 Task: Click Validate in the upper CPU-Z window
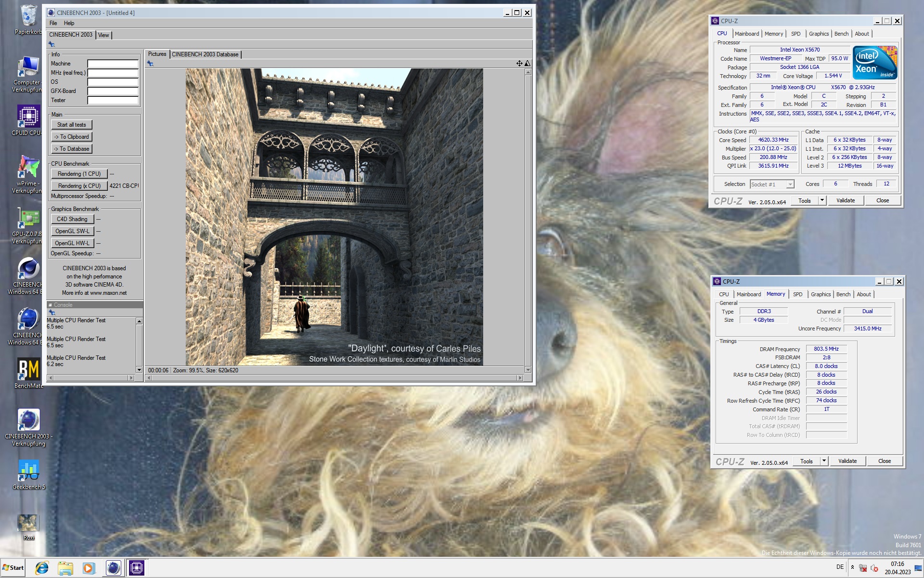coord(846,200)
